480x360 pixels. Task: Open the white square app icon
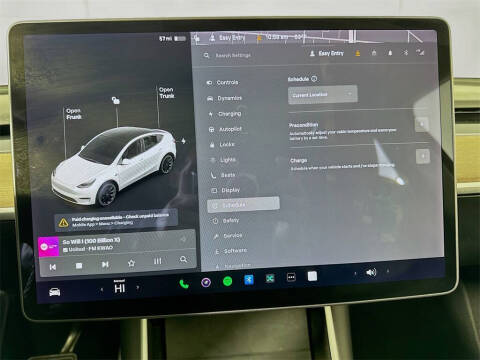tap(312, 276)
